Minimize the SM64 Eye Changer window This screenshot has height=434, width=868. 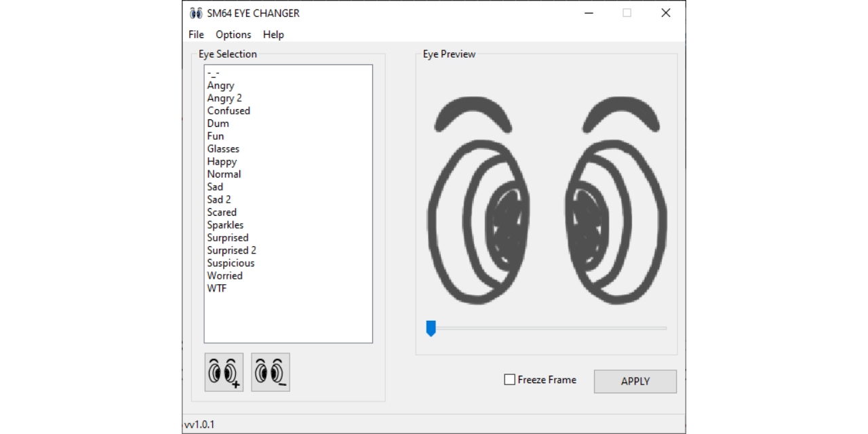pos(589,13)
